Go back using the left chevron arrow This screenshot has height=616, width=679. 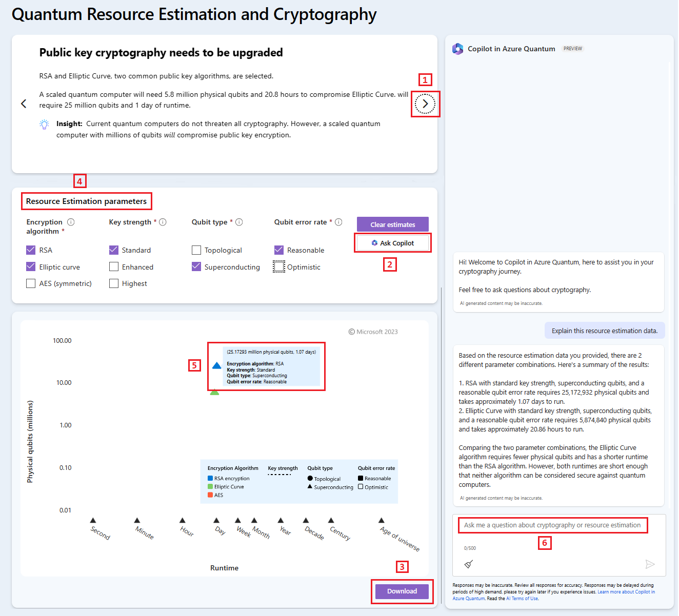(23, 104)
